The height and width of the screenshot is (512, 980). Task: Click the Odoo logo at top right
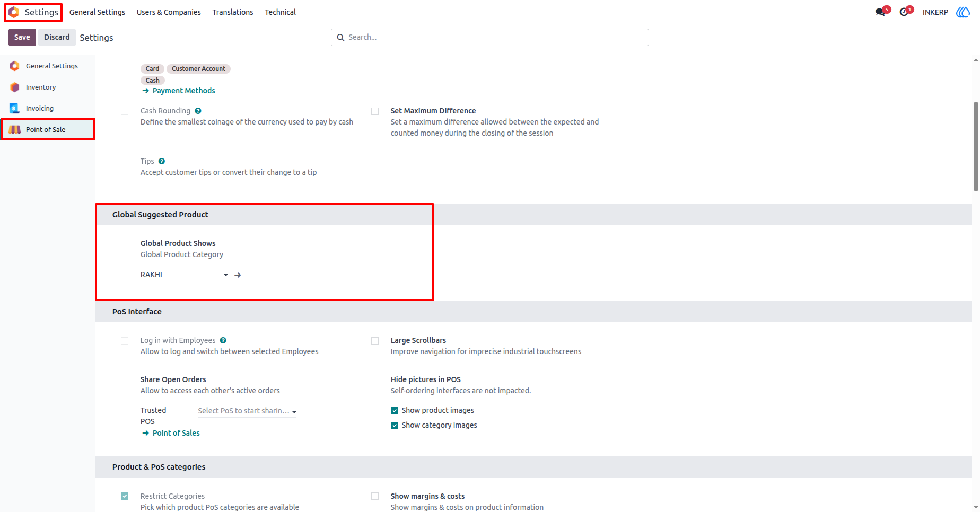click(x=963, y=12)
